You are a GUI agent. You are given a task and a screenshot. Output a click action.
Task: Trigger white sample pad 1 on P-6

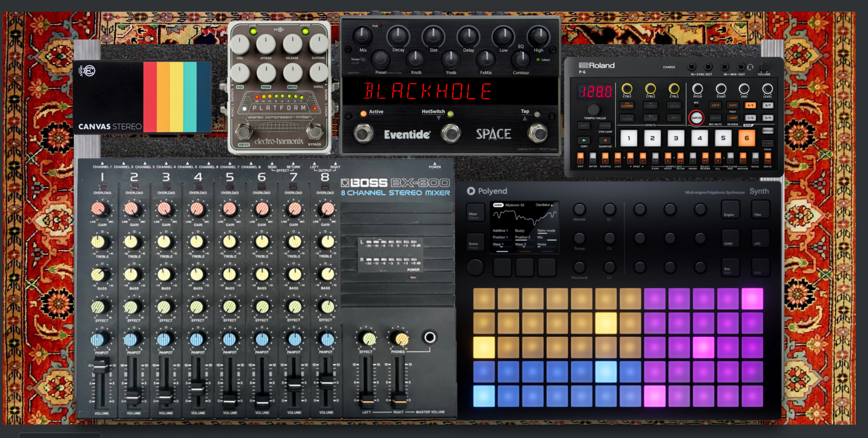(x=629, y=138)
